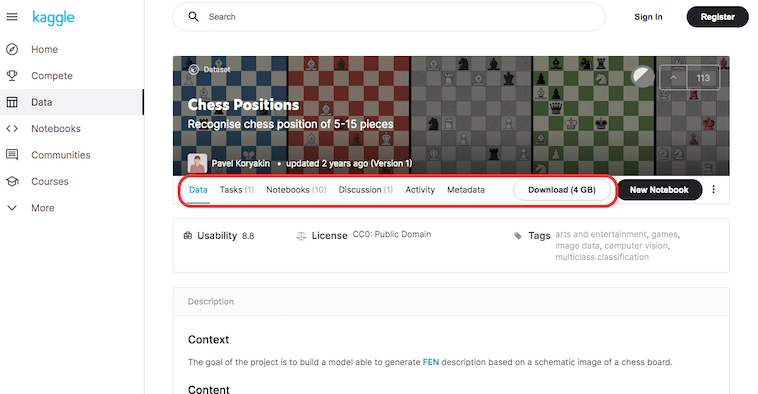Image resolution: width=758 pixels, height=394 pixels.
Task: Click the Chess Positions title
Action: [x=243, y=105]
